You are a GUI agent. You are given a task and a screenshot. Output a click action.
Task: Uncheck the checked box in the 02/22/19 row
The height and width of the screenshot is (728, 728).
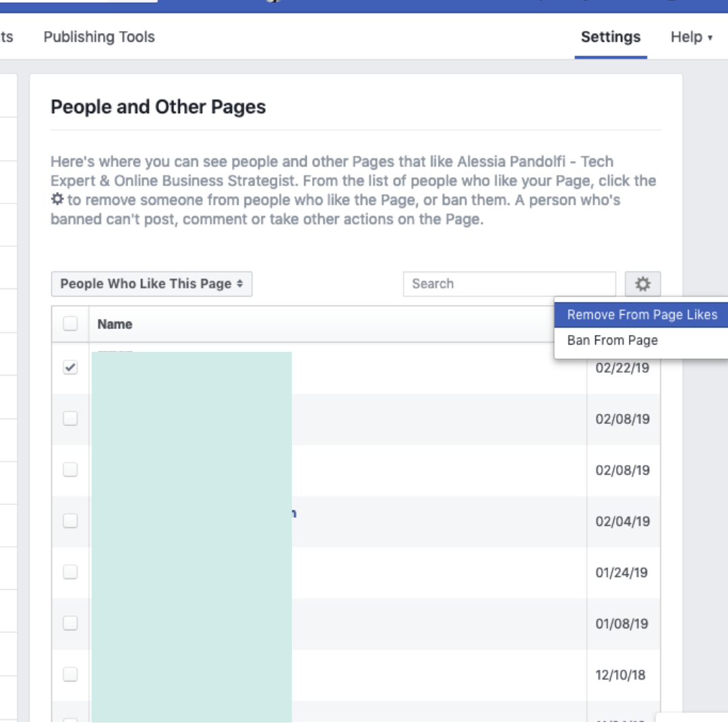[70, 368]
